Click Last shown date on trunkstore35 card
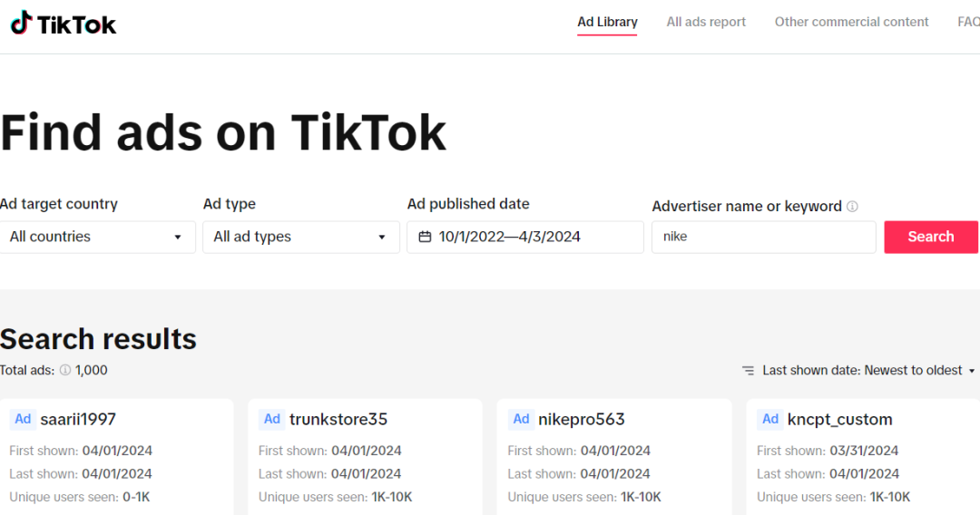Image resolution: width=980 pixels, height=515 pixels. (330, 474)
